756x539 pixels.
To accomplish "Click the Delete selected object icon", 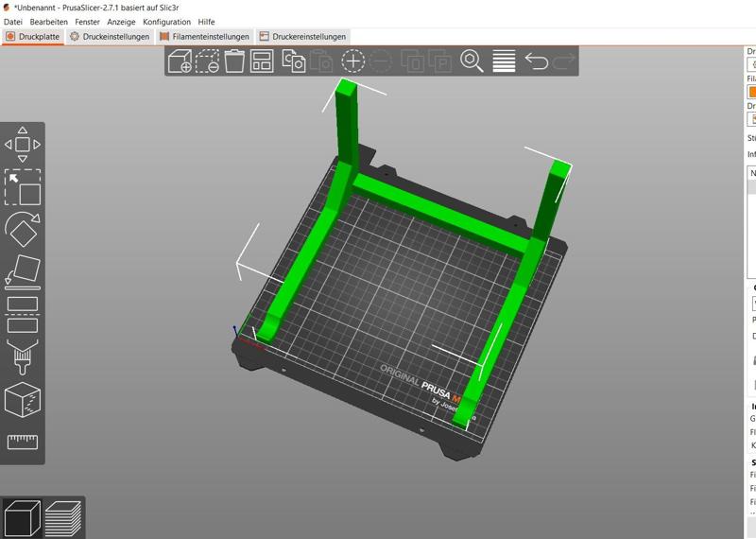I will (x=207, y=61).
